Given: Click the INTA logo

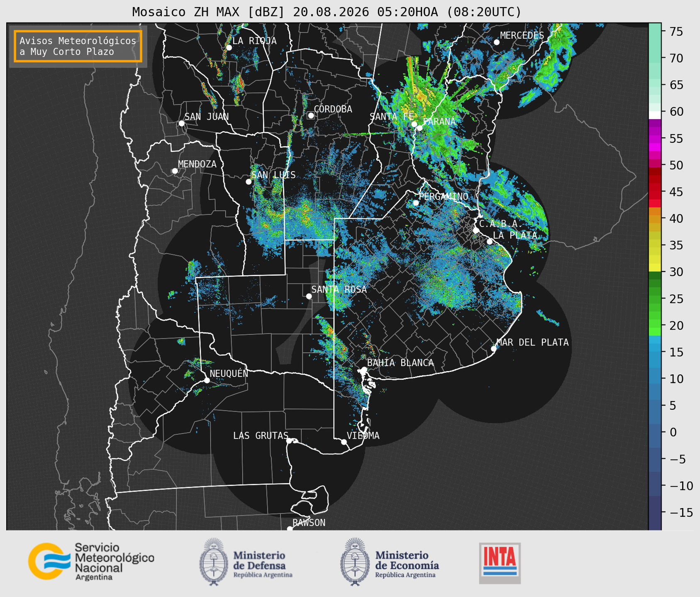Looking at the screenshot, I should click(500, 563).
